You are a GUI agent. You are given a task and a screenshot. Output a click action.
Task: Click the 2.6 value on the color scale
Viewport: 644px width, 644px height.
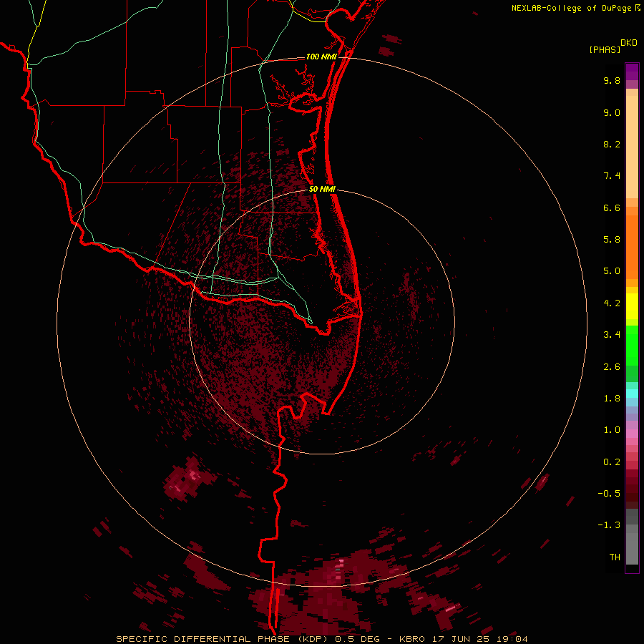[612, 367]
